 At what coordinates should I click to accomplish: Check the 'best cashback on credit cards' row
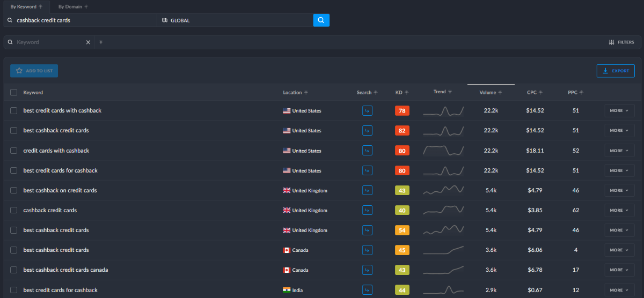(13, 190)
